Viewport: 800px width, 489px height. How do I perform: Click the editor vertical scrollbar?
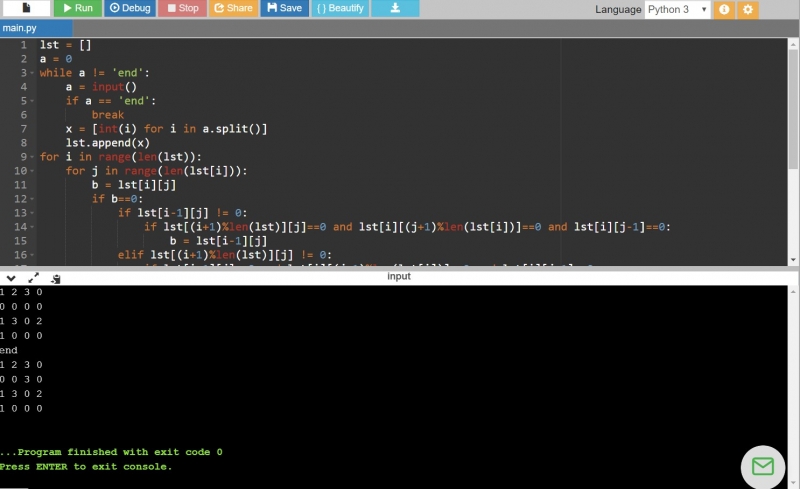coord(793,110)
